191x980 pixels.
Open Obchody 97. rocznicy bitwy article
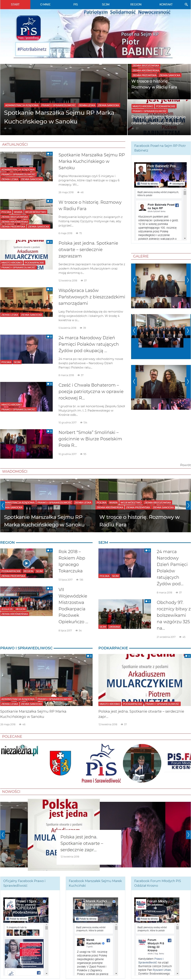[173, 615]
